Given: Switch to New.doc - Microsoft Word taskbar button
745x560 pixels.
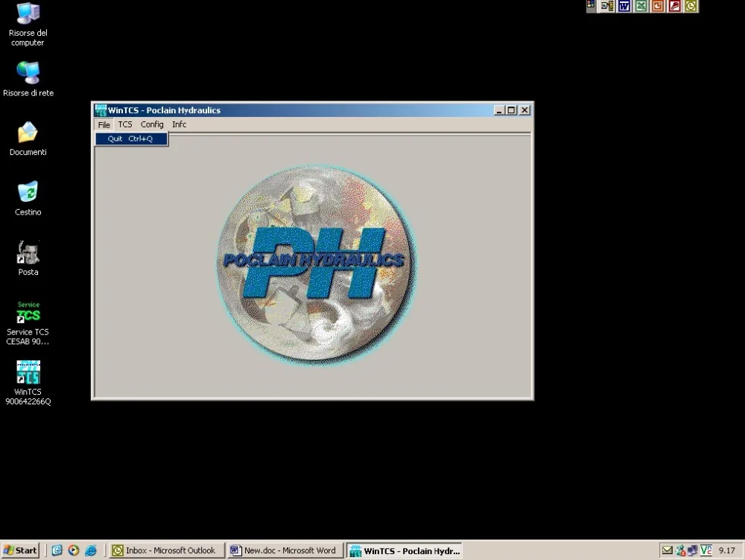Looking at the screenshot, I should [x=285, y=550].
